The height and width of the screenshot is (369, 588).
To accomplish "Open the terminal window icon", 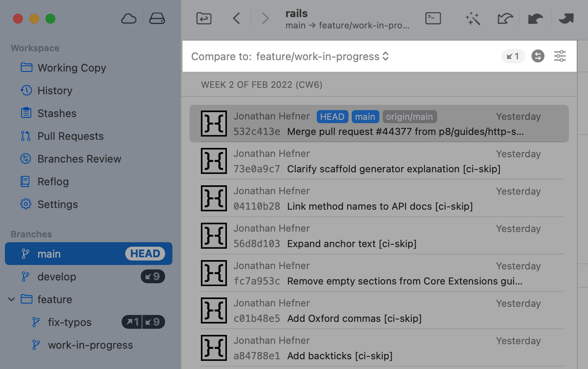I will click(x=433, y=18).
